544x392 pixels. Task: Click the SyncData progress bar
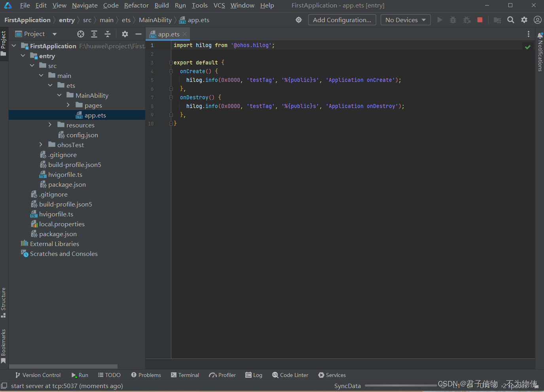[x=401, y=385]
